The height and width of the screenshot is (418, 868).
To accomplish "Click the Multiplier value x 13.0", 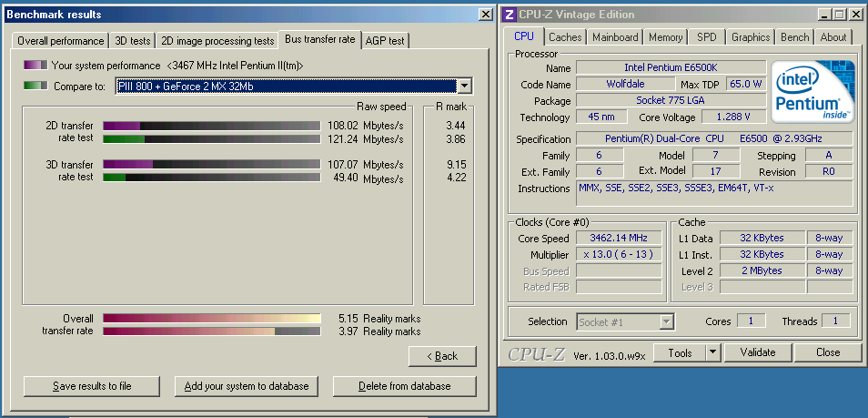I will 619,254.
